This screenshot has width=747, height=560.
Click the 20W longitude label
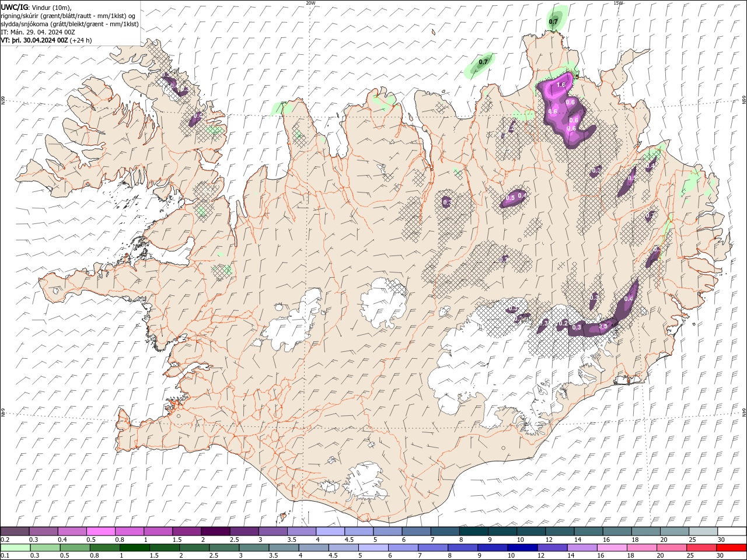point(310,3)
